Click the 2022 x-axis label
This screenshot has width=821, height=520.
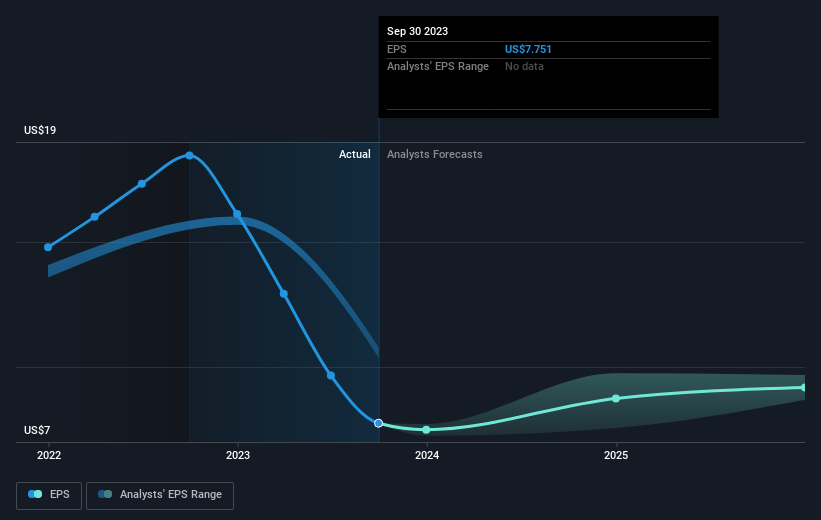click(49, 456)
